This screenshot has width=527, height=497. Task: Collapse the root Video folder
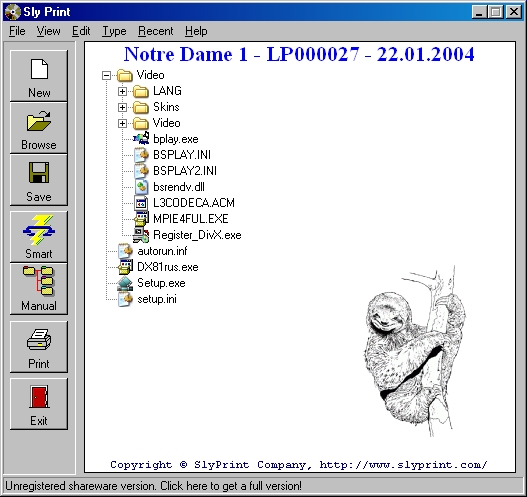(x=106, y=75)
